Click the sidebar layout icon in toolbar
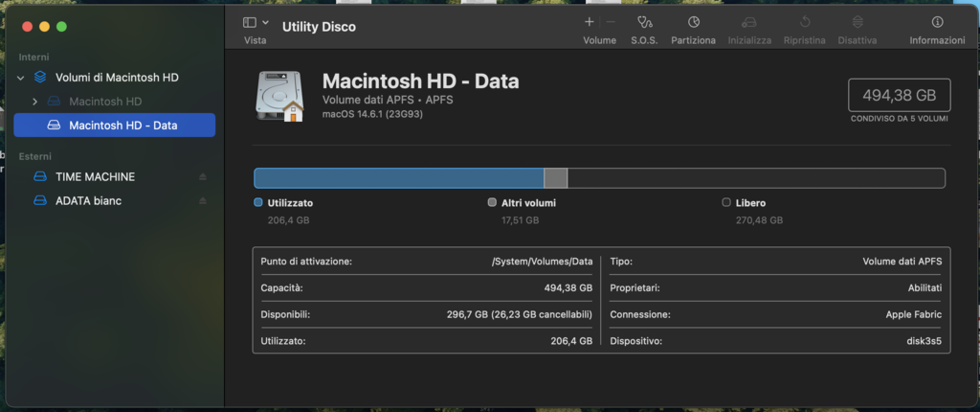The height and width of the screenshot is (412, 980). coord(250,23)
